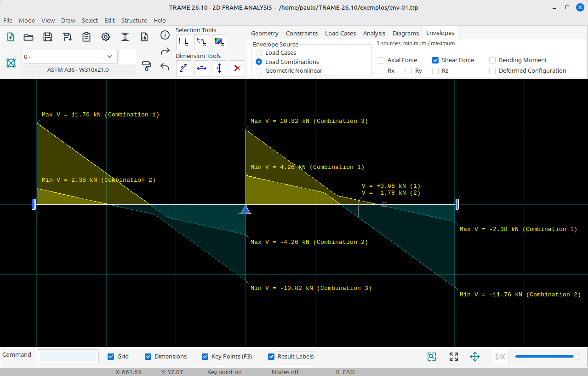
Task: Click the right end beam node marker
Action: [x=457, y=204]
